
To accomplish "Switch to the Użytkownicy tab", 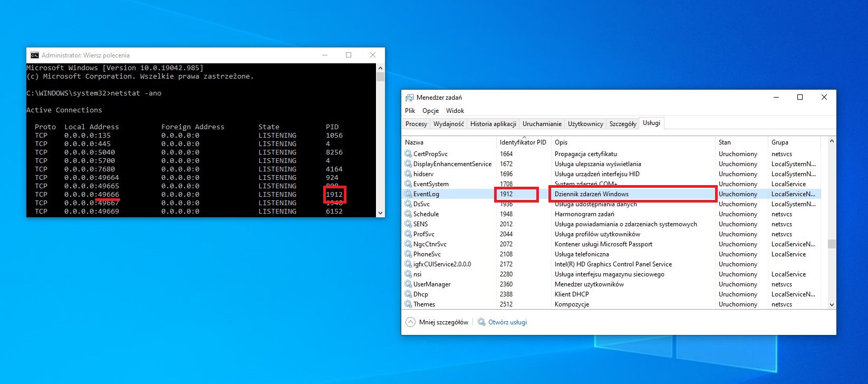I will (585, 124).
